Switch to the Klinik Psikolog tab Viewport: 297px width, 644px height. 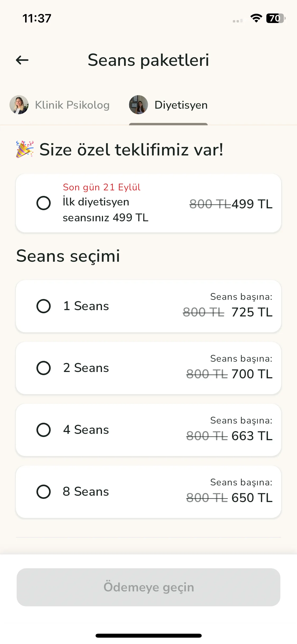coord(60,105)
